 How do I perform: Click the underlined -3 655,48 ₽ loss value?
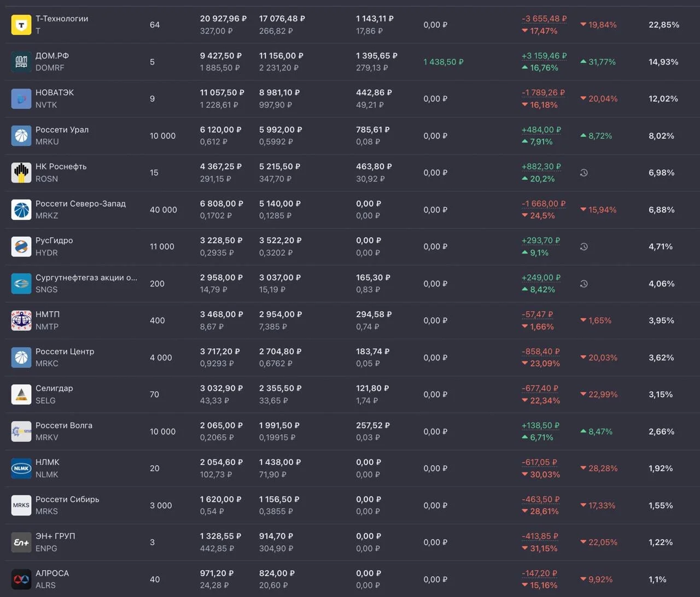[544, 19]
